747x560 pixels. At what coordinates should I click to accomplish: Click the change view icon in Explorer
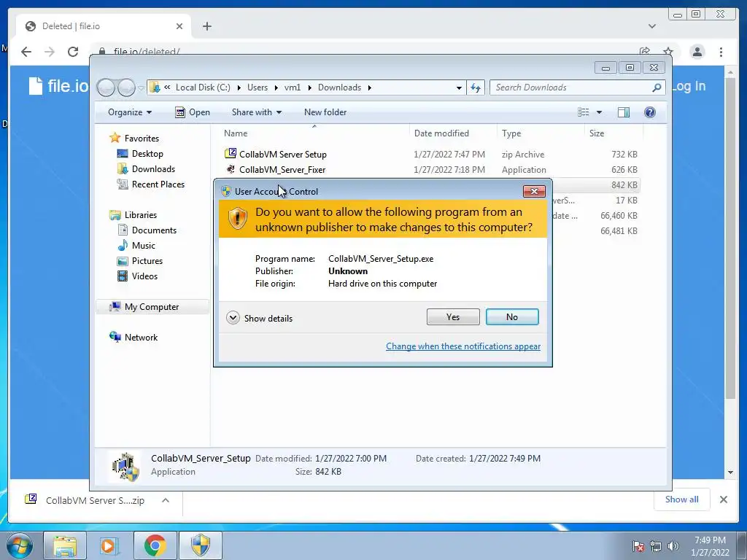coord(583,112)
